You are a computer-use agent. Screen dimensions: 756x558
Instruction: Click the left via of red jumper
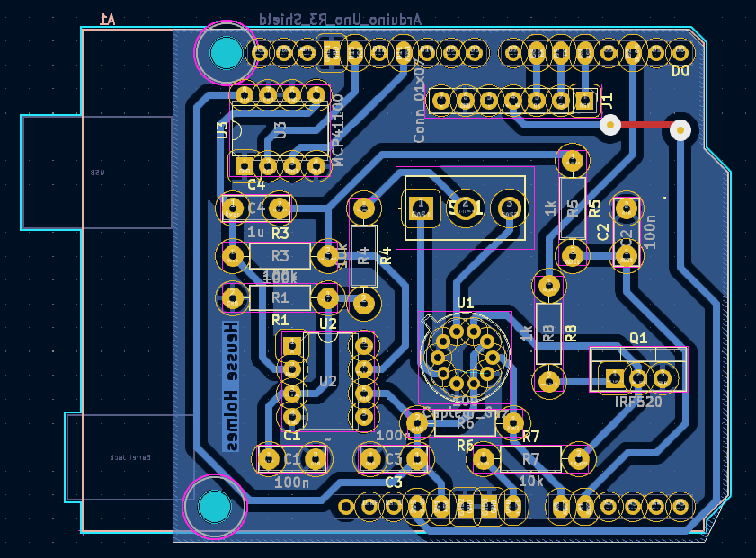point(610,125)
